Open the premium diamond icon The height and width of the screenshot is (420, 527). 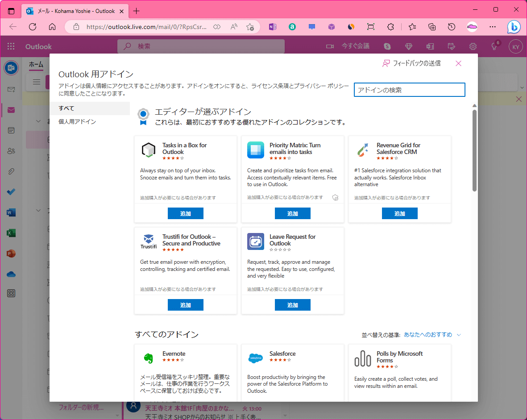pyautogui.click(x=409, y=46)
